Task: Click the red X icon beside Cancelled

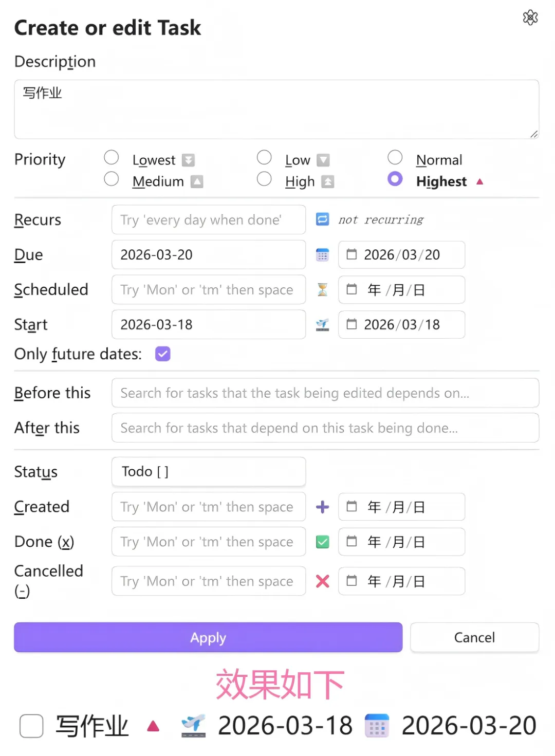Action: (x=322, y=581)
